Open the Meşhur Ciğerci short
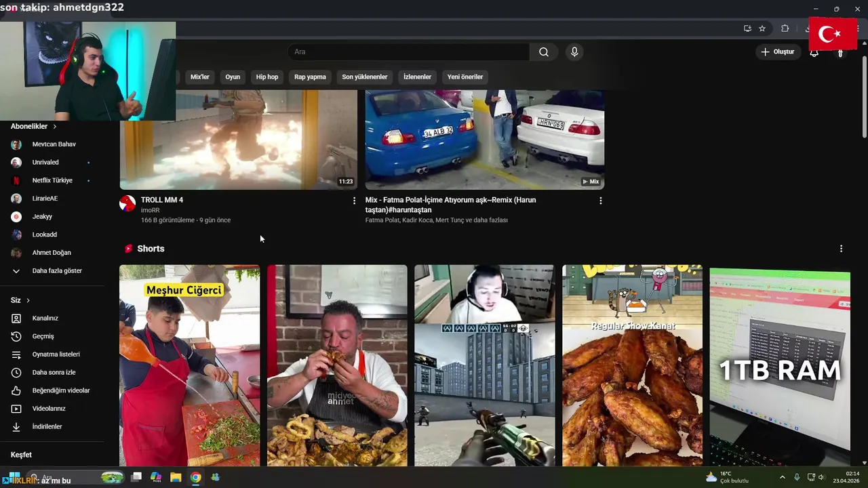Image resolution: width=868 pixels, height=488 pixels. 189,365
